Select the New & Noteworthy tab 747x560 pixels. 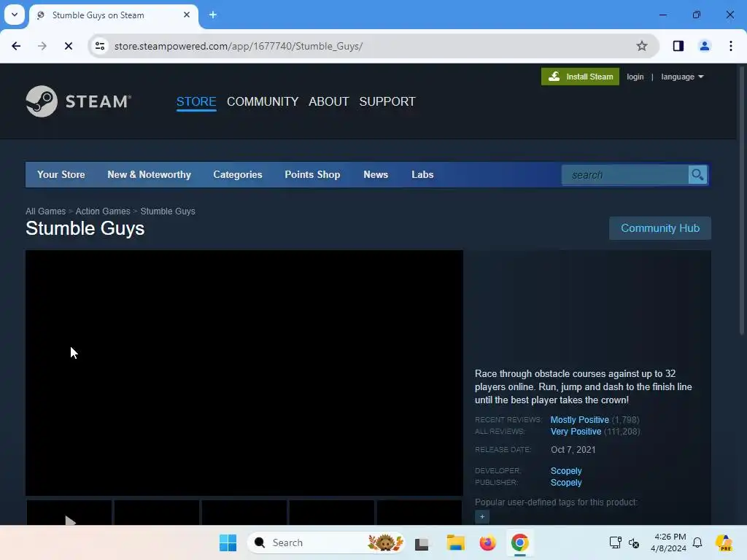click(149, 175)
